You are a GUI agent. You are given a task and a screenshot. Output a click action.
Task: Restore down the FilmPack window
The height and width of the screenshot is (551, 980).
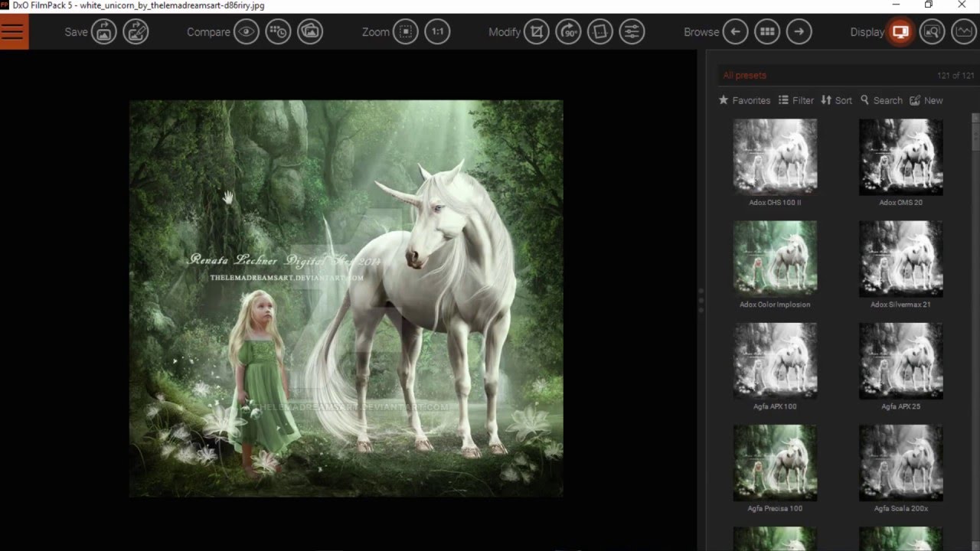(x=928, y=5)
